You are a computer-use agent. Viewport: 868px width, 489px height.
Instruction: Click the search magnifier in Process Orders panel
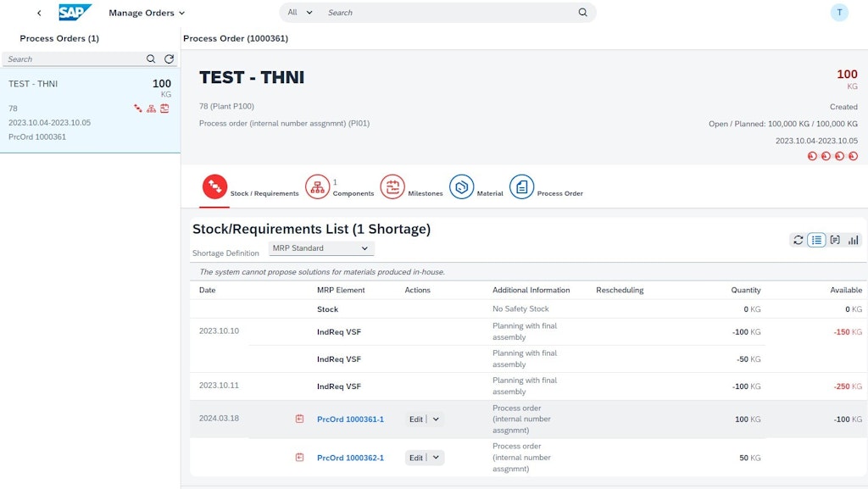click(151, 58)
